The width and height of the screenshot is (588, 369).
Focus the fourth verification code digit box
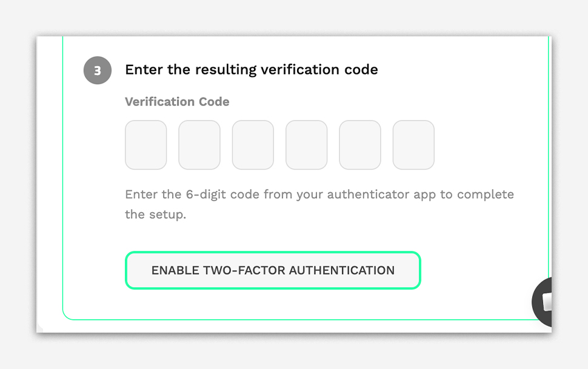point(306,145)
